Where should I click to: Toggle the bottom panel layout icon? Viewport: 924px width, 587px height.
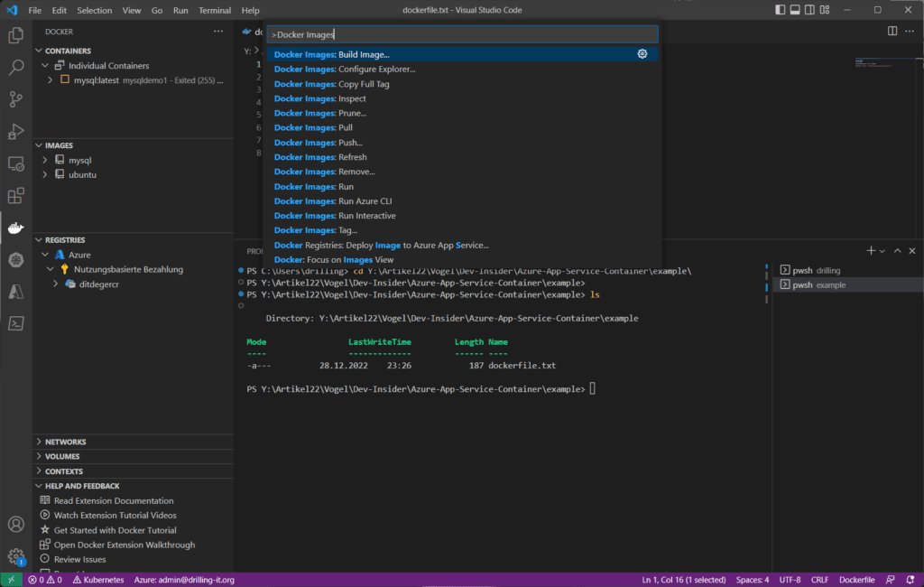[795, 10]
